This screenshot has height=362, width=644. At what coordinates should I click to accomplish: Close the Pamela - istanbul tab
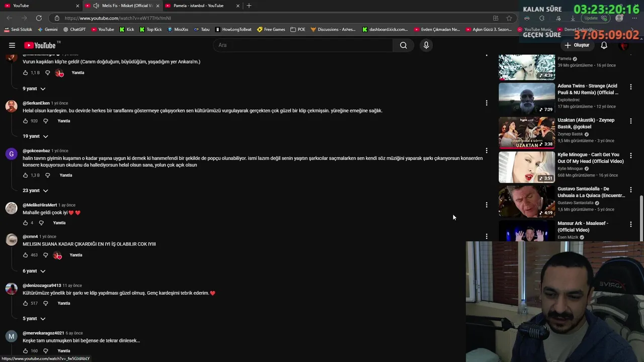pos(238,6)
